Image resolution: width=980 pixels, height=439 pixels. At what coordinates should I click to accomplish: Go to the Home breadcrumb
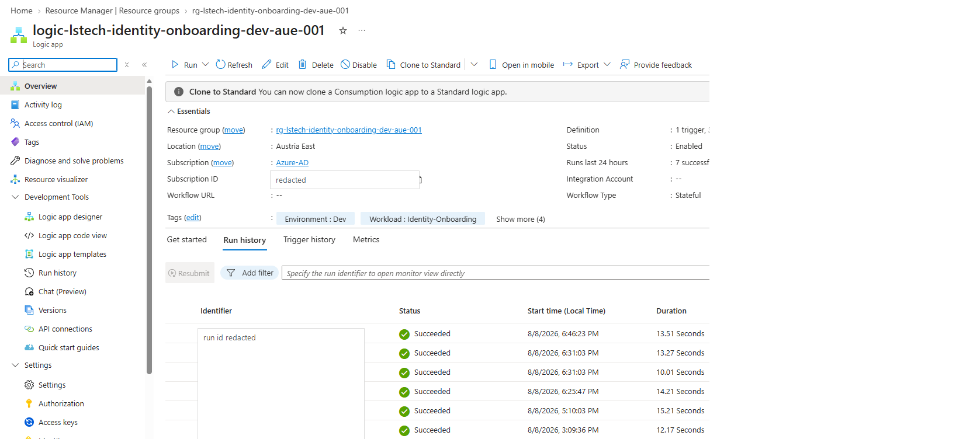22,11
